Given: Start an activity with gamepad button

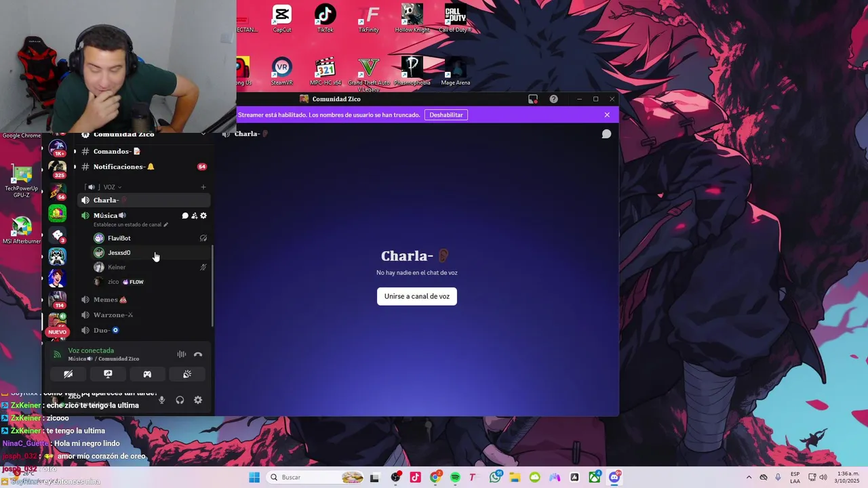Looking at the screenshot, I should [x=147, y=374].
